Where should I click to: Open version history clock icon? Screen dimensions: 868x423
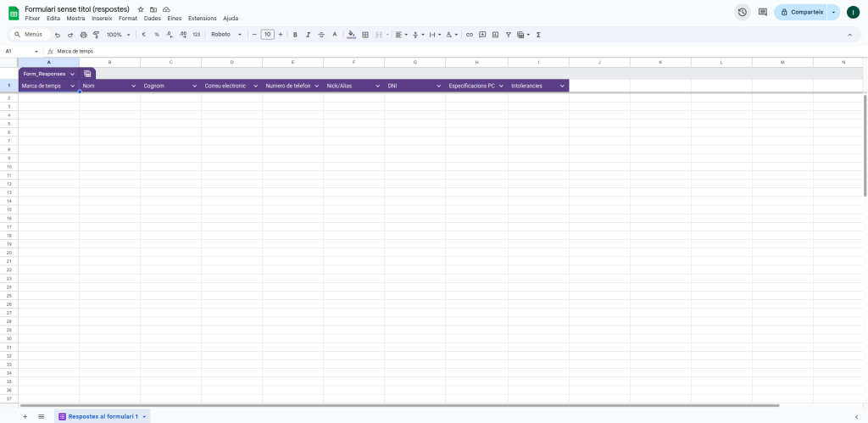pos(743,12)
